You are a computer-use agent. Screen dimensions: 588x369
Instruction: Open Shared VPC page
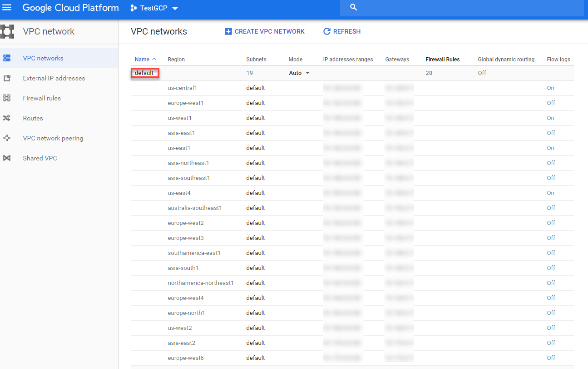pos(40,158)
